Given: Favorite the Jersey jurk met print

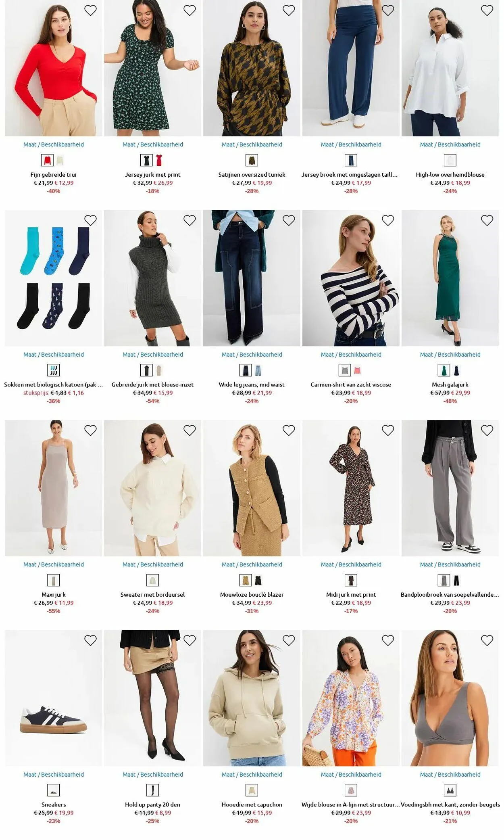Looking at the screenshot, I should 190,10.
